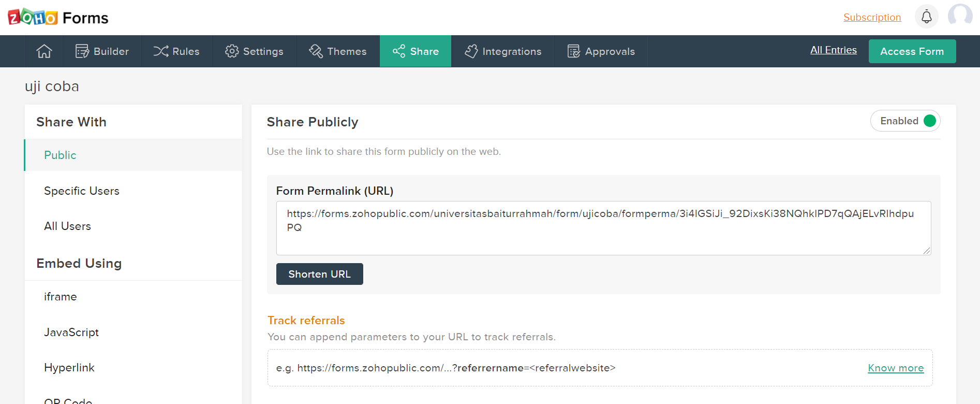Open the Settings tab
Image resolution: width=980 pixels, height=404 pixels.
point(254,51)
